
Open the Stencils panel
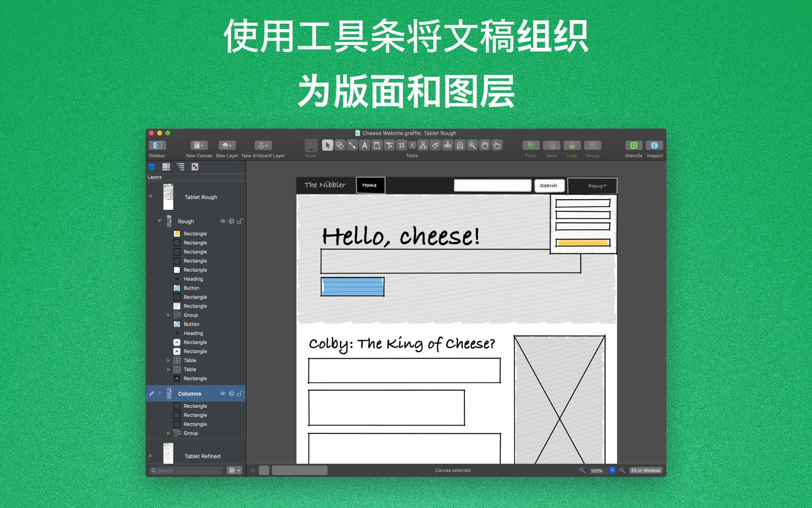click(x=634, y=145)
